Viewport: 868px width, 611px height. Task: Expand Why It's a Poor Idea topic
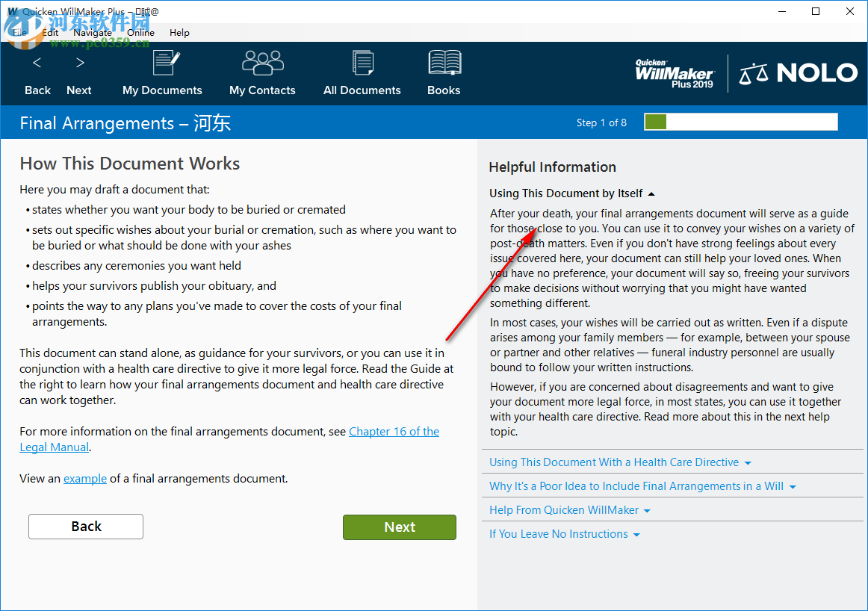tap(642, 486)
